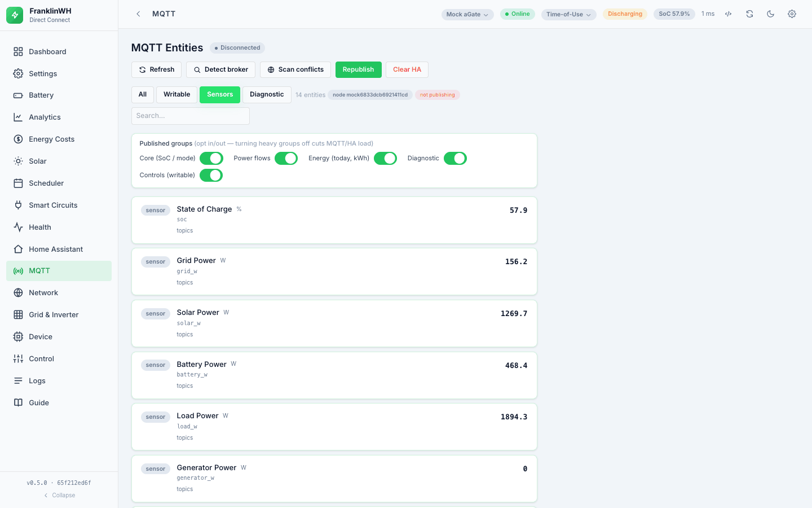Viewport: 812px width, 508px height.
Task: Open the Solar sun icon
Action: [x=18, y=161]
